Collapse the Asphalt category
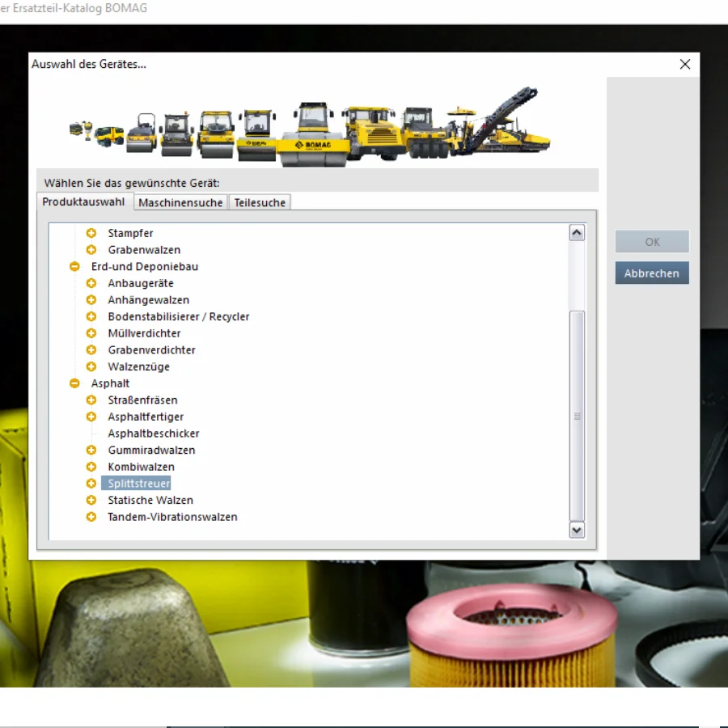Viewport: 728px width, 728px height. [74, 383]
